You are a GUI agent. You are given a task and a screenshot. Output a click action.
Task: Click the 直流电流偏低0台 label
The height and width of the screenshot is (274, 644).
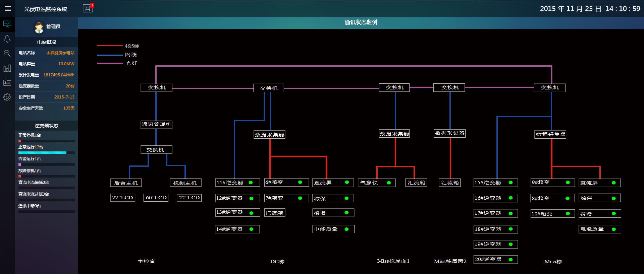click(x=34, y=183)
